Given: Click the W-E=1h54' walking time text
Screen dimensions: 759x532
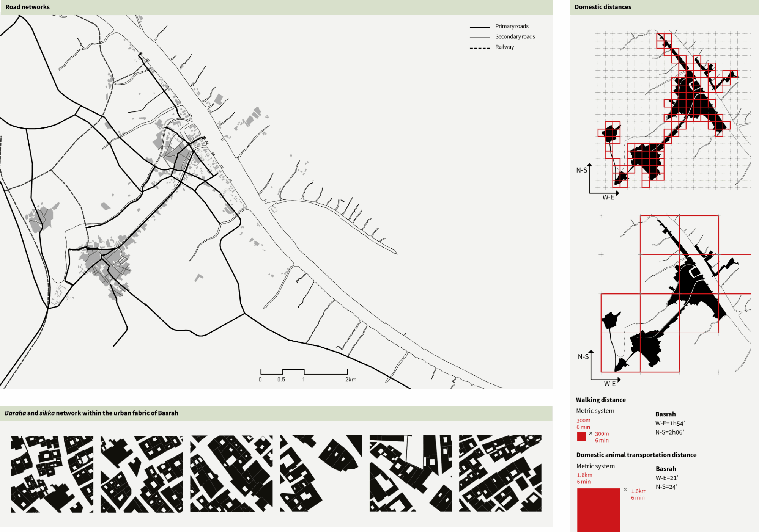Looking at the screenshot, I should [x=670, y=423].
